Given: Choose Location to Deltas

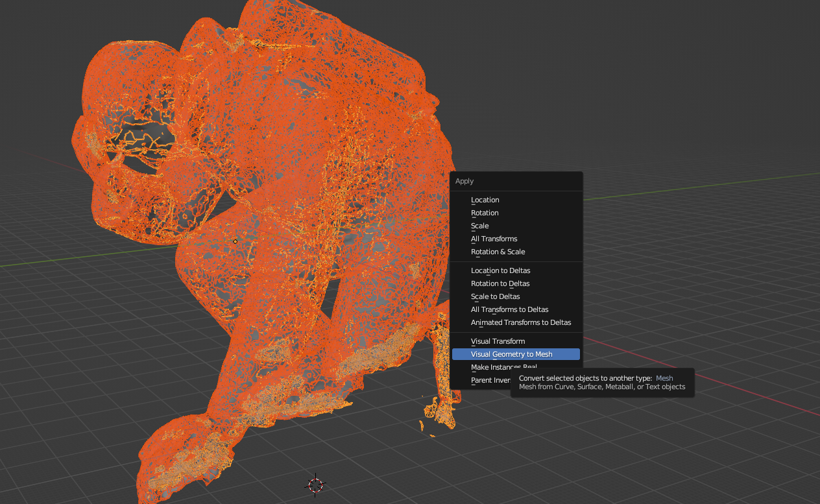Looking at the screenshot, I should (500, 270).
